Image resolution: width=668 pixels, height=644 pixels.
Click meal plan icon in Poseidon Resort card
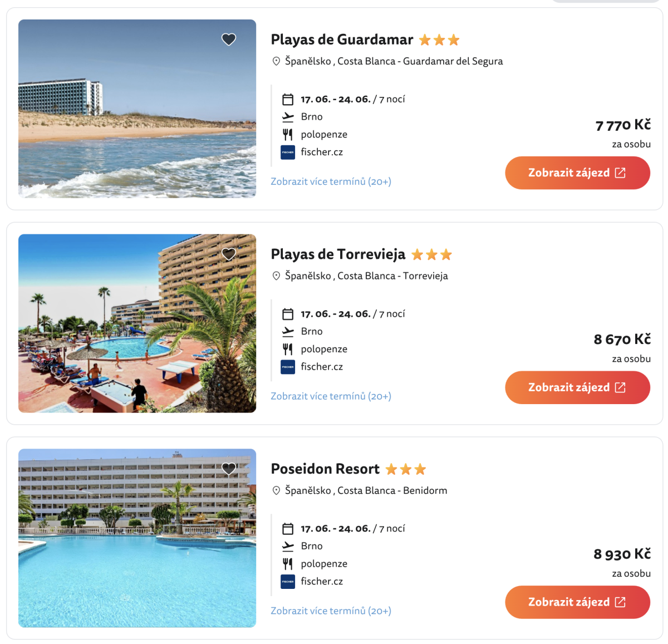click(288, 564)
